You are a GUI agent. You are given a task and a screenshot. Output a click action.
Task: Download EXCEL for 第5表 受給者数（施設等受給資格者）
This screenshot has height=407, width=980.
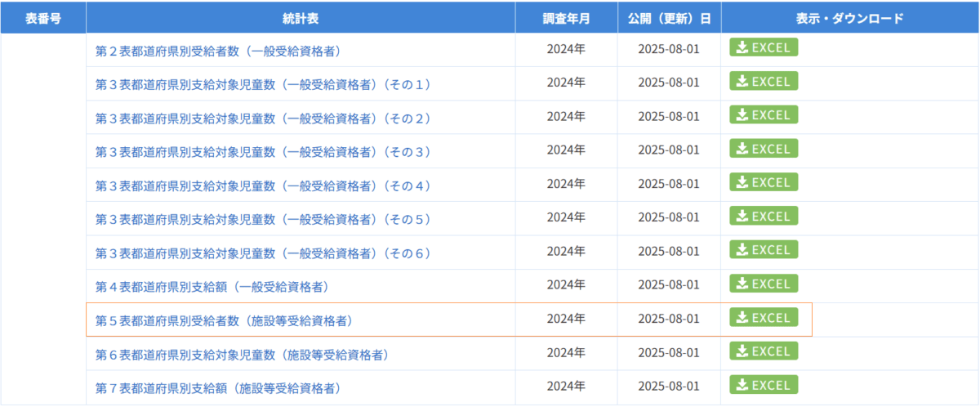coord(764,318)
